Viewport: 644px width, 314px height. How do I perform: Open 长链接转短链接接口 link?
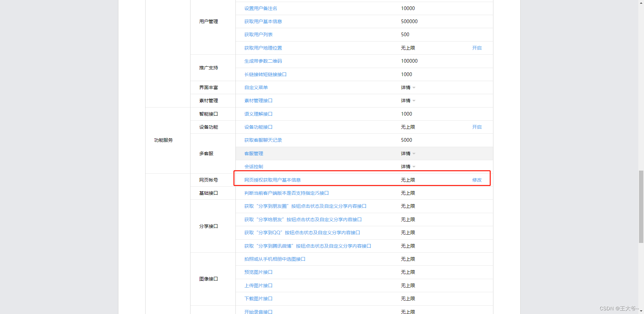click(265, 74)
